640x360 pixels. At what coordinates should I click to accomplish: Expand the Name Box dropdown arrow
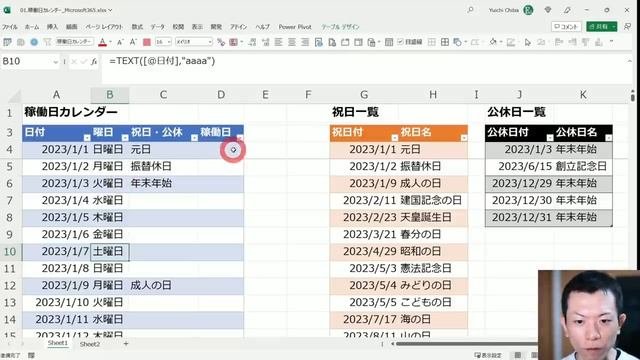tap(56, 62)
